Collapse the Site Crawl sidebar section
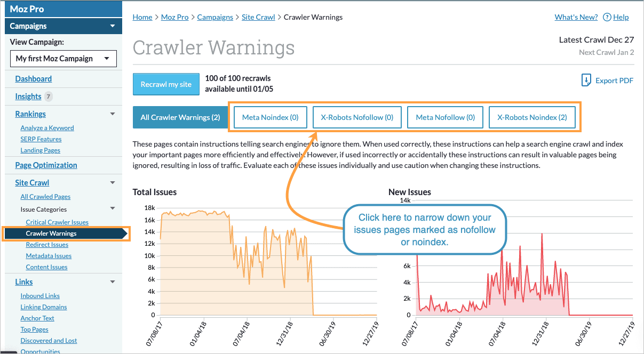 [x=112, y=182]
